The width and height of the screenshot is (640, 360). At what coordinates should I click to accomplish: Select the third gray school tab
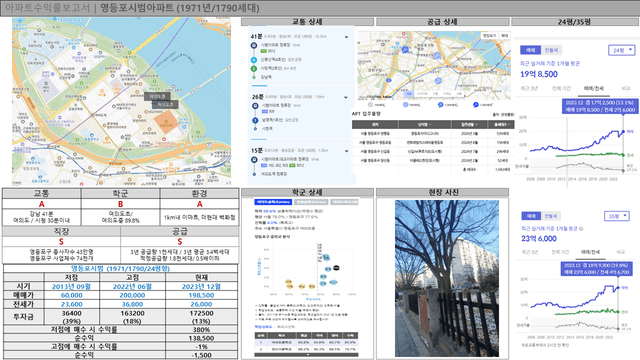[x=344, y=202]
